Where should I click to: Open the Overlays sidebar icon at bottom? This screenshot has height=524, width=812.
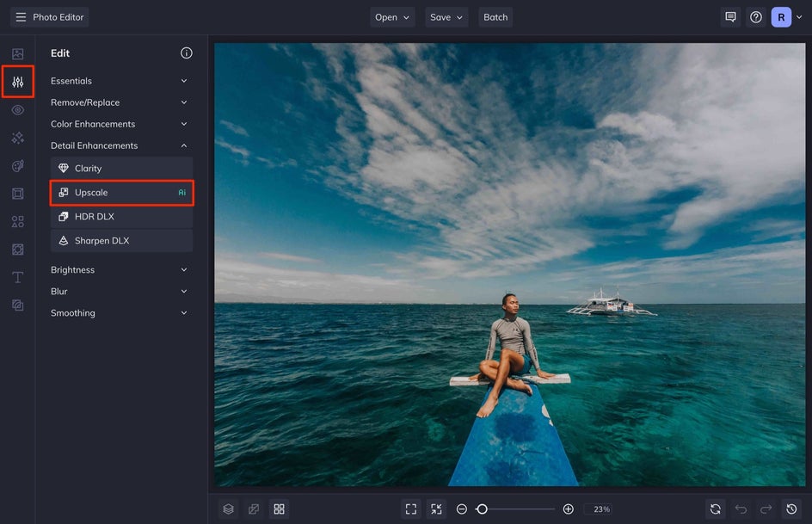tap(17, 305)
